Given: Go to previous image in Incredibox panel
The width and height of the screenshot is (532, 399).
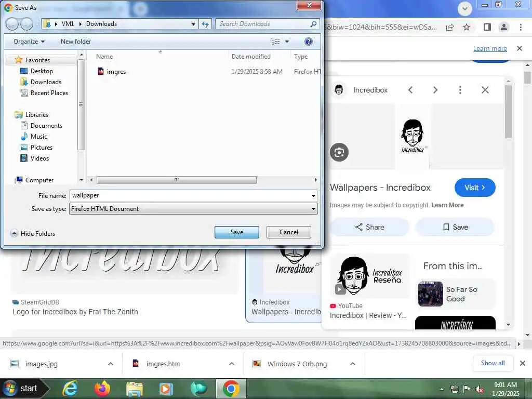Looking at the screenshot, I should [x=410, y=90].
